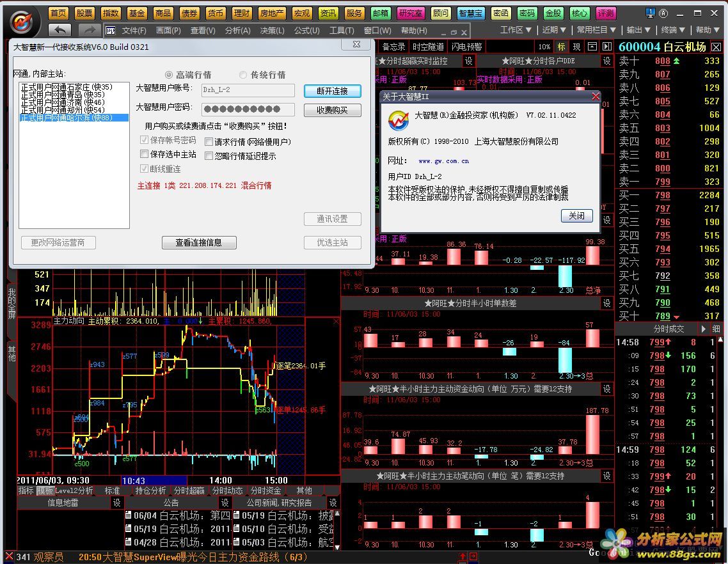Expand the 常用栏目 dropdown

[596, 30]
